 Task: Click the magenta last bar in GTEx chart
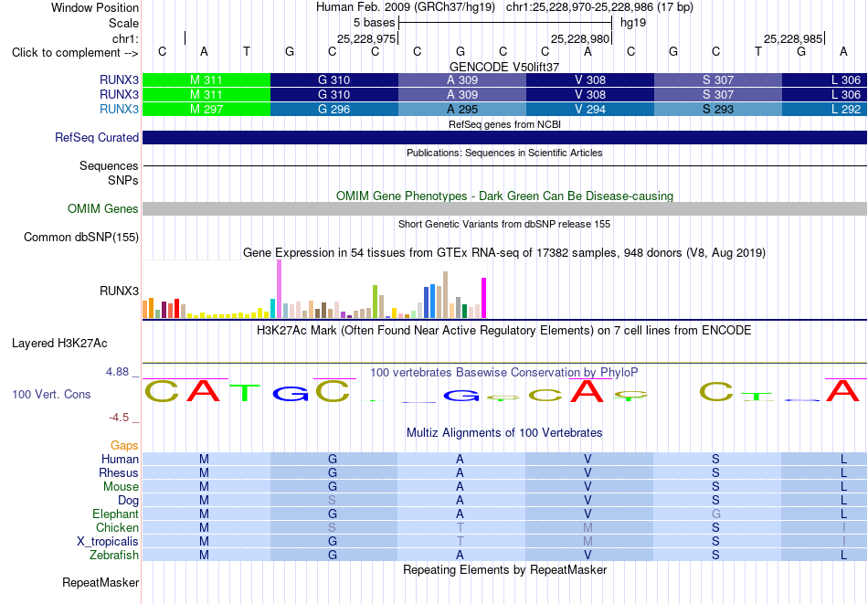pyautogui.click(x=484, y=298)
